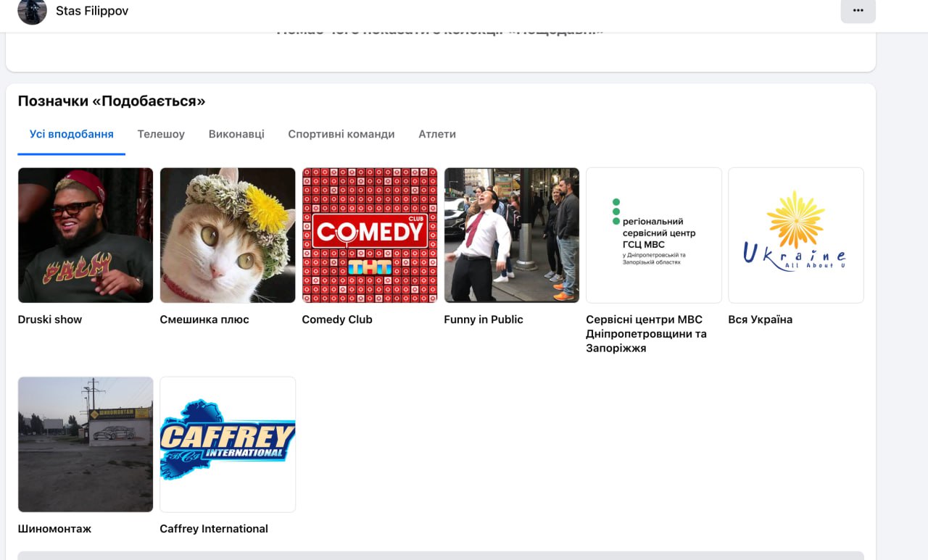Viewport: 928px width, 560px height.
Task: Open the three-dots profile options menu
Action: pos(858,10)
